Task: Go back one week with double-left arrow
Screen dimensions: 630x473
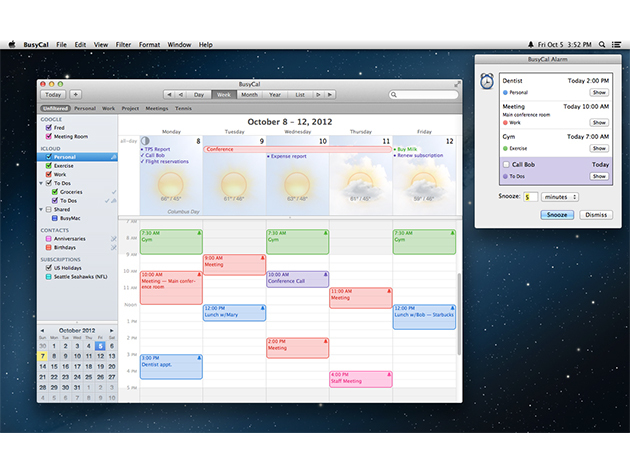Action: [169, 94]
